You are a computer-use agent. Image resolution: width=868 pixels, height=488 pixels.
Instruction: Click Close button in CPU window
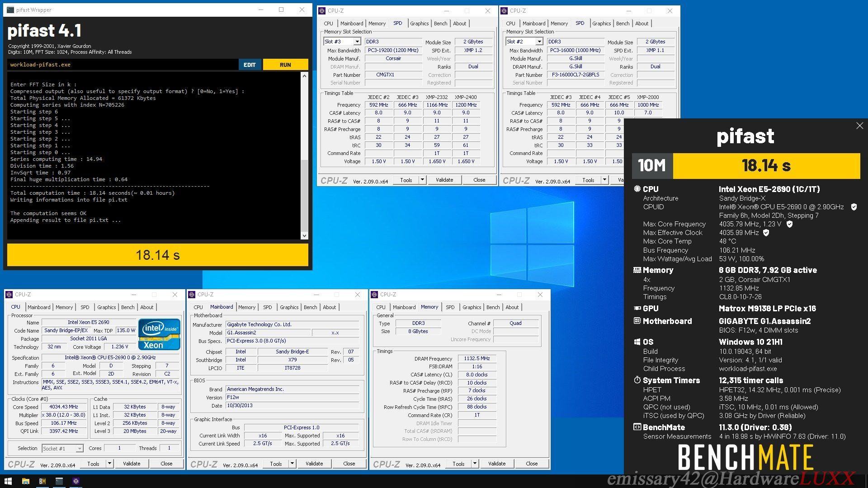tap(166, 464)
